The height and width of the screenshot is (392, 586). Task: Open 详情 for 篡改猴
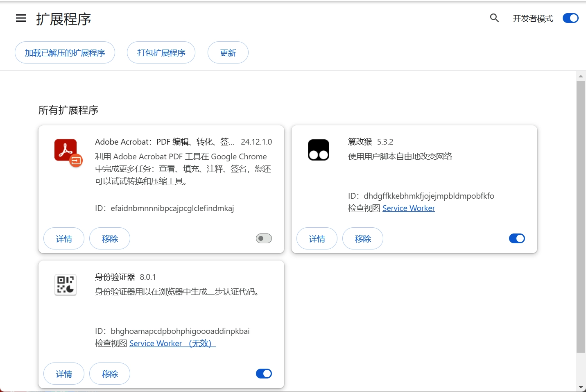click(x=317, y=238)
